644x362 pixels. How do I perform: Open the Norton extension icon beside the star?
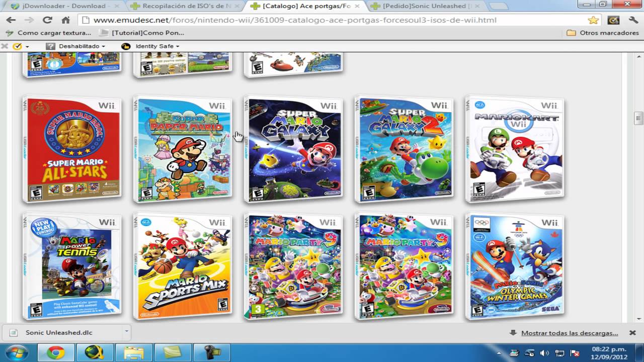point(613,20)
